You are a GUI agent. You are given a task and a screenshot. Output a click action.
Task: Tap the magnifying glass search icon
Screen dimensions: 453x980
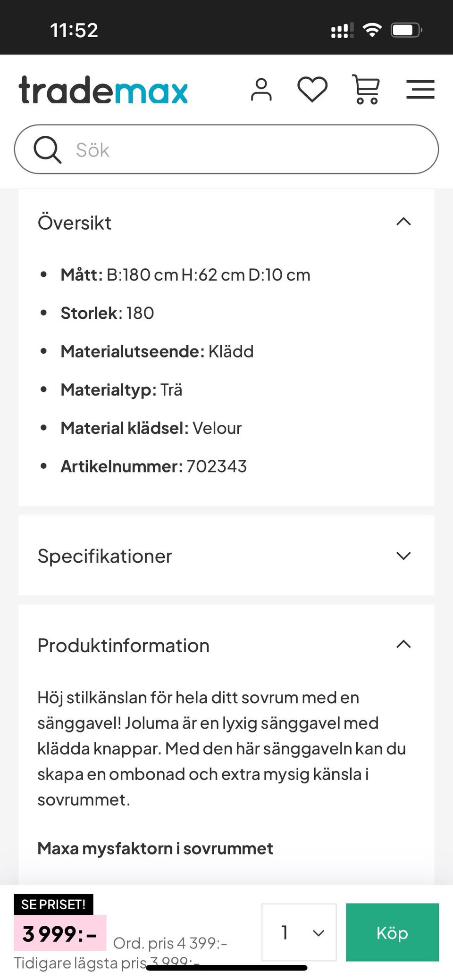47,150
